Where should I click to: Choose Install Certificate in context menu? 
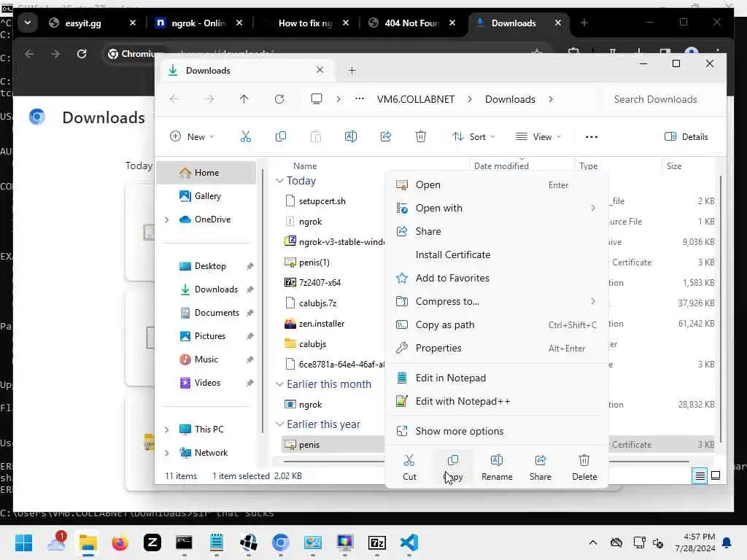pos(496,254)
